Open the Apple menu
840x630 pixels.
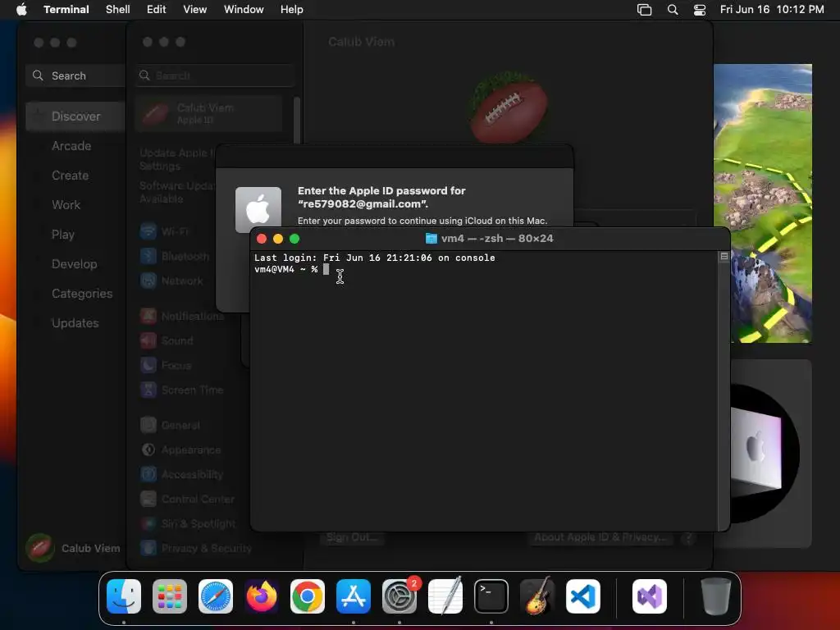[x=21, y=10]
